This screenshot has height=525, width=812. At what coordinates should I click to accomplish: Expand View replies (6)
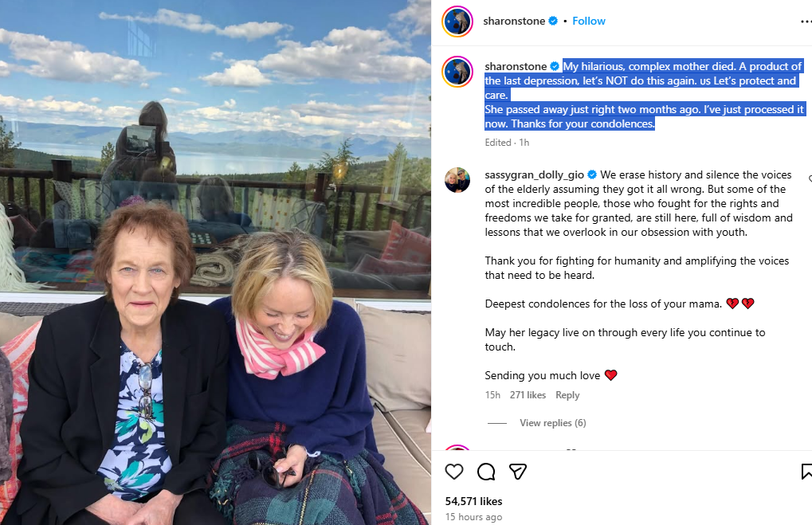pos(552,423)
